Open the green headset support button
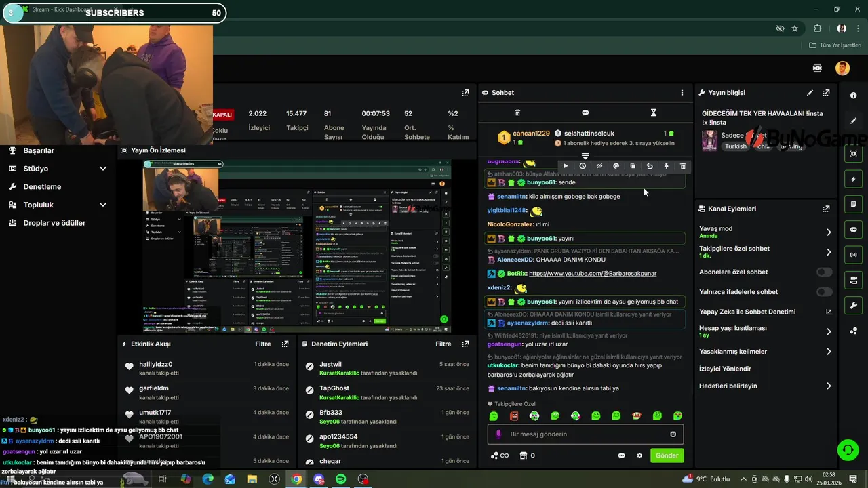Viewport: 868px width, 488px height. tap(847, 449)
